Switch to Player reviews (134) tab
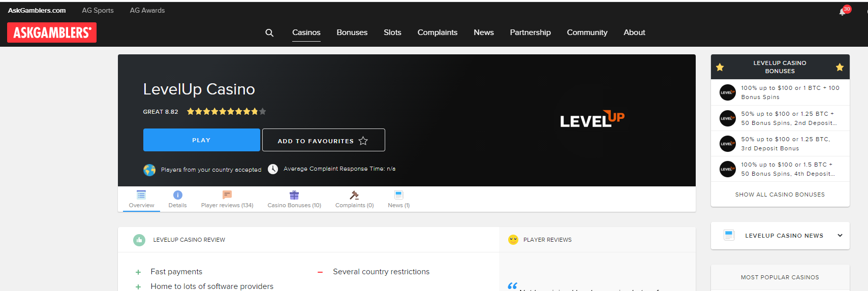 pos(227,205)
